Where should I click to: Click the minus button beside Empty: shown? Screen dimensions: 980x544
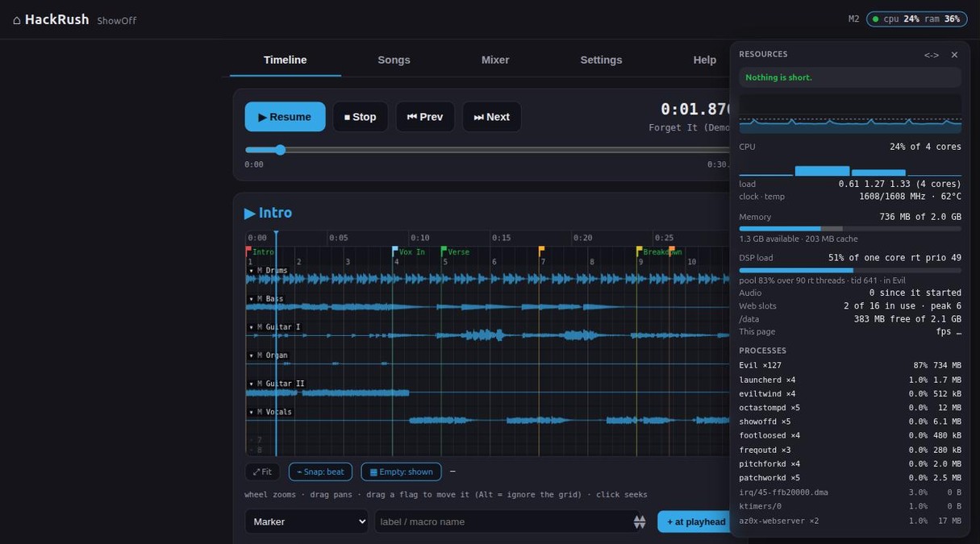point(452,471)
